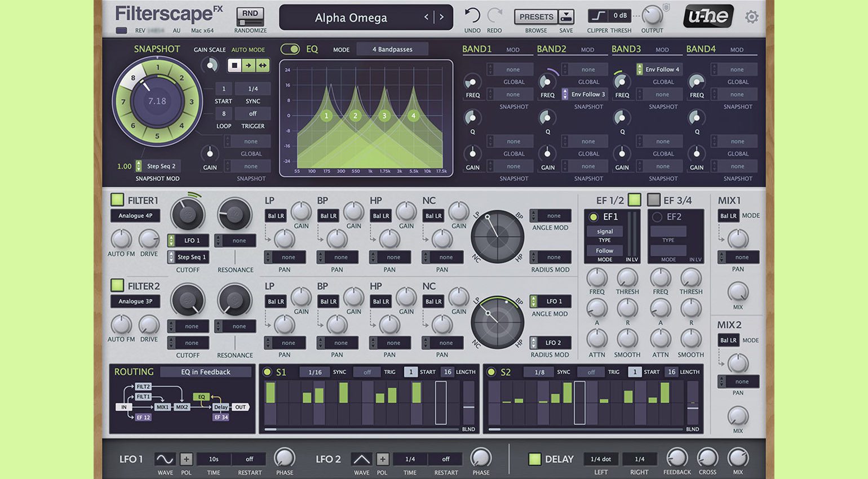The image size is (868, 479).
Task: Open Filter2 type Analogue 3P dropdown
Action: point(135,301)
